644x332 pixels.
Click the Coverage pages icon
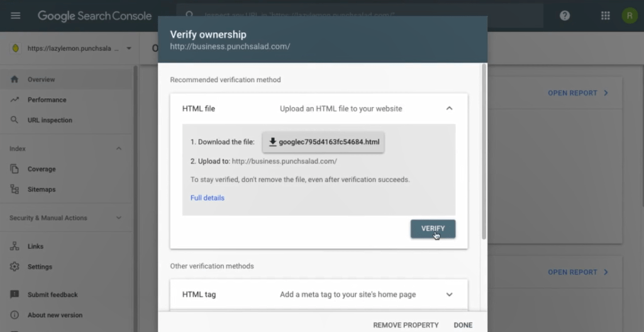14,169
